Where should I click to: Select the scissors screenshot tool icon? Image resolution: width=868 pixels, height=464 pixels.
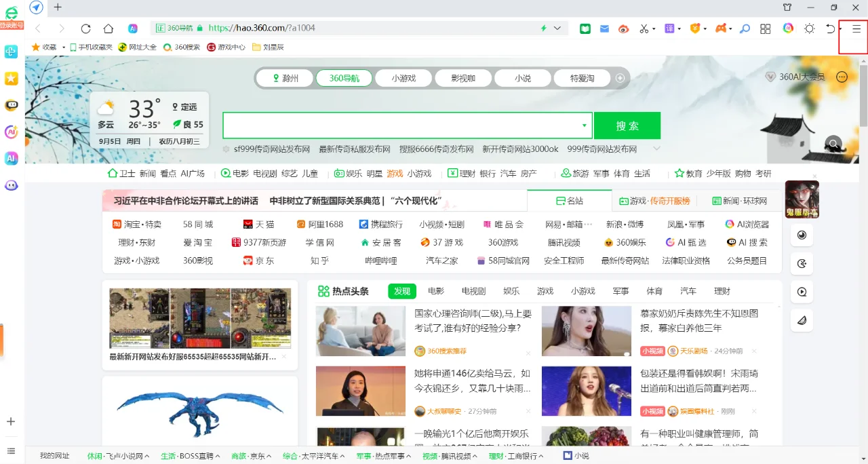(x=644, y=28)
